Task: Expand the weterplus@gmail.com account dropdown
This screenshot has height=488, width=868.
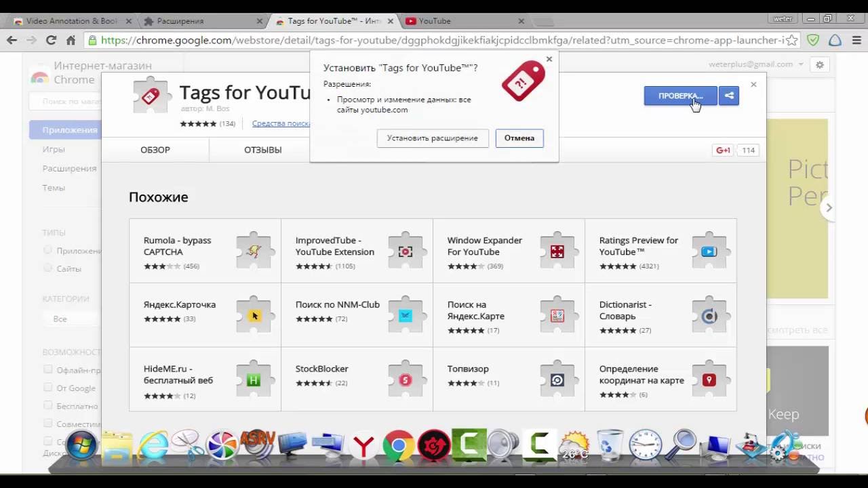Action: click(756, 64)
